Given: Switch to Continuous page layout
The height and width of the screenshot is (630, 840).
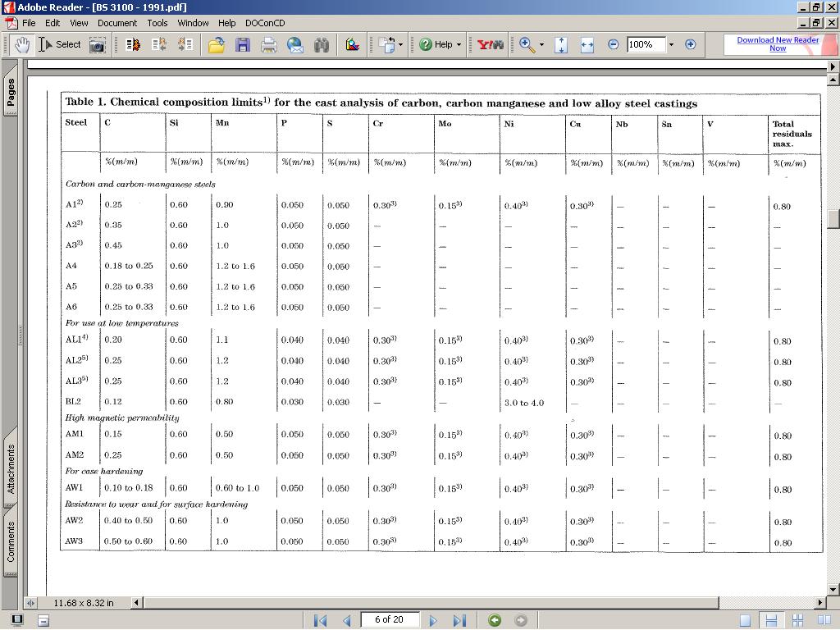Looking at the screenshot, I should [771, 620].
